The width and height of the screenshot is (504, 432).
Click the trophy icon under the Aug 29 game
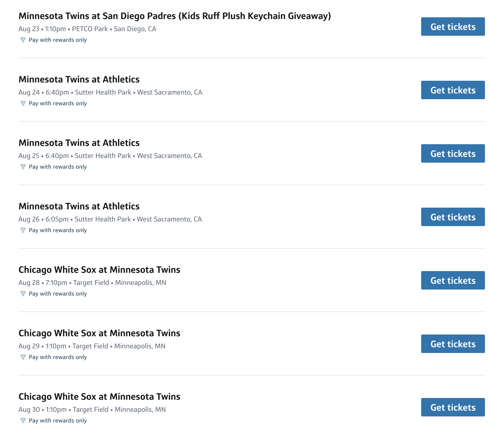click(23, 357)
